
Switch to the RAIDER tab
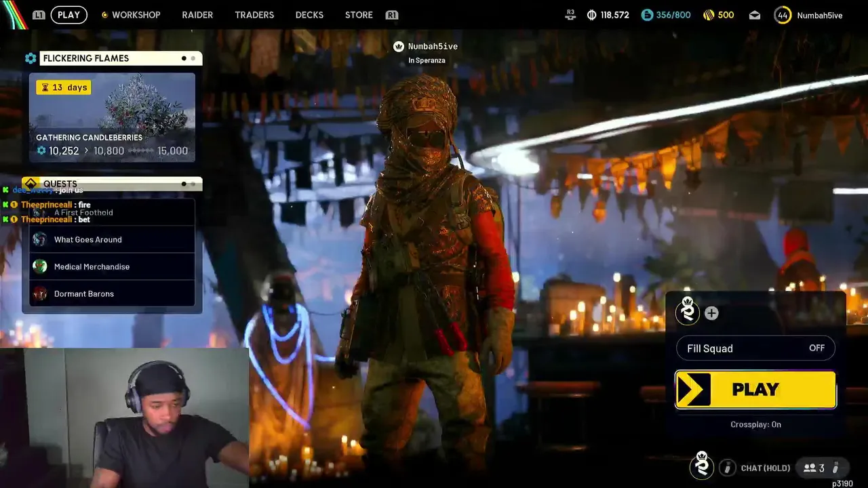point(197,15)
